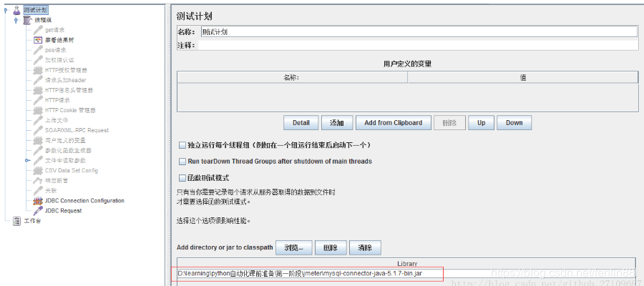Click the get请求 sampler pipette icon
The height and width of the screenshot is (286, 644).
(38, 30)
